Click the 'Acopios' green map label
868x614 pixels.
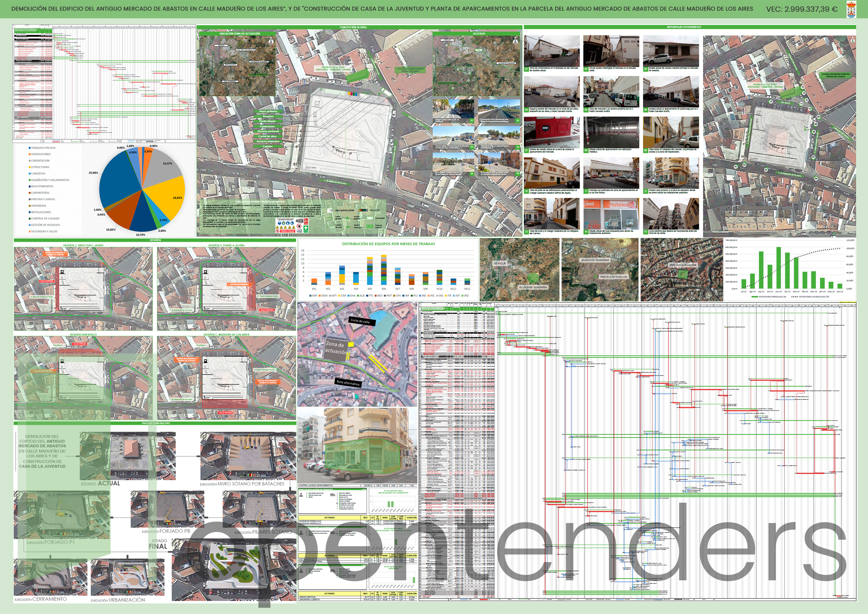point(268,116)
